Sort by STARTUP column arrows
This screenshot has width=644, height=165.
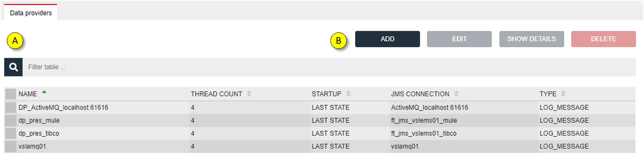pos(348,94)
